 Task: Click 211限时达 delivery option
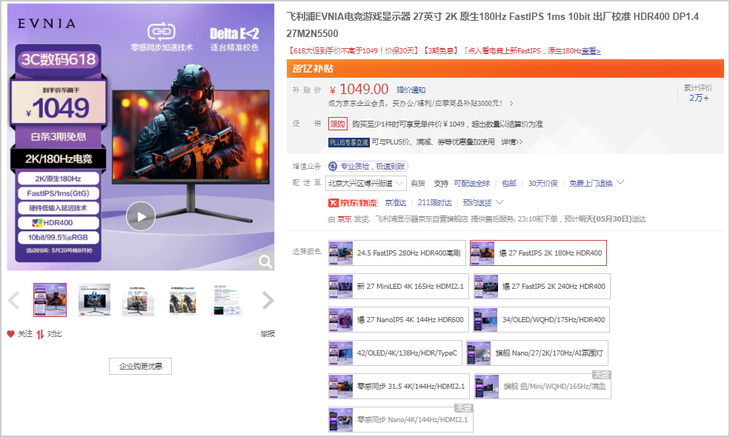434,202
